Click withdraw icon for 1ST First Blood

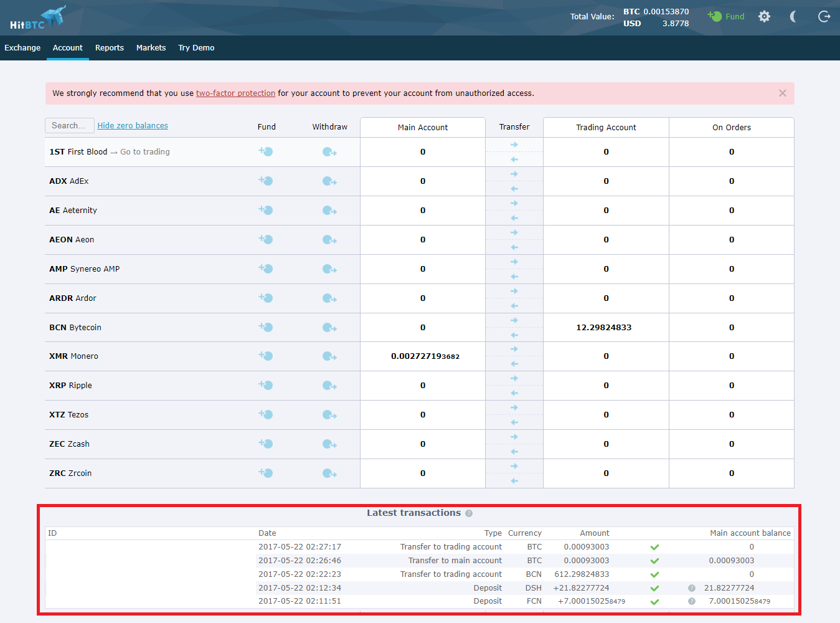[329, 152]
